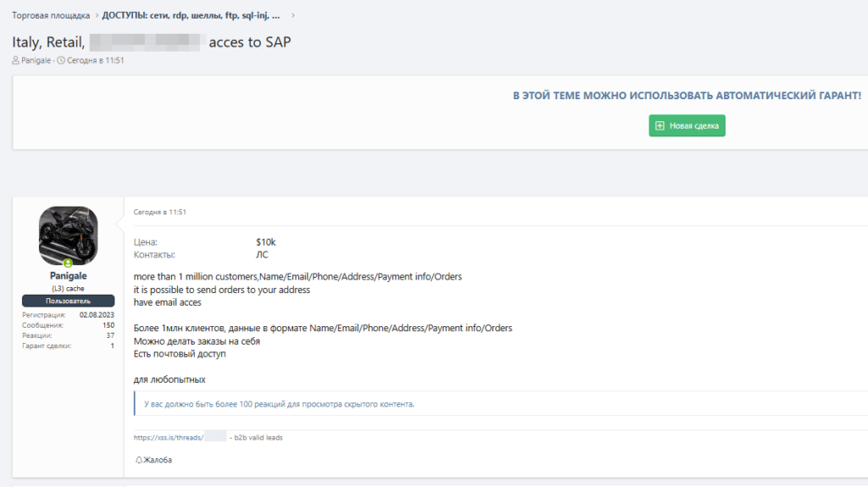This screenshot has width=868, height=487.
Task: Open the motorcycle avatar image
Action: tap(68, 235)
